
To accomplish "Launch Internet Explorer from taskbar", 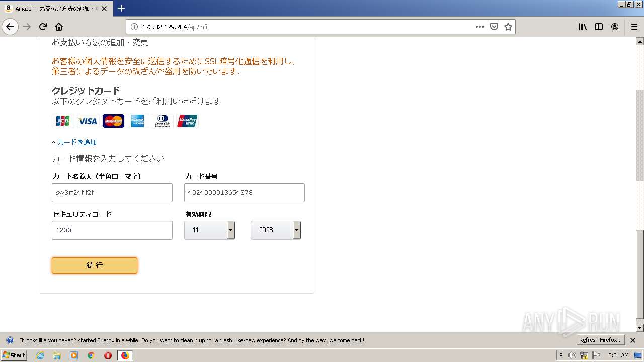I will pyautogui.click(x=40, y=355).
